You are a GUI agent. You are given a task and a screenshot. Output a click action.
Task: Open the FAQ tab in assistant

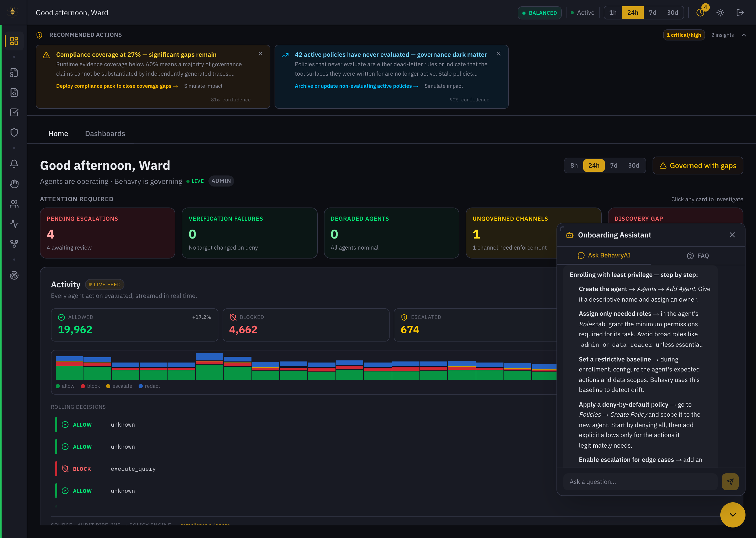[x=698, y=256]
